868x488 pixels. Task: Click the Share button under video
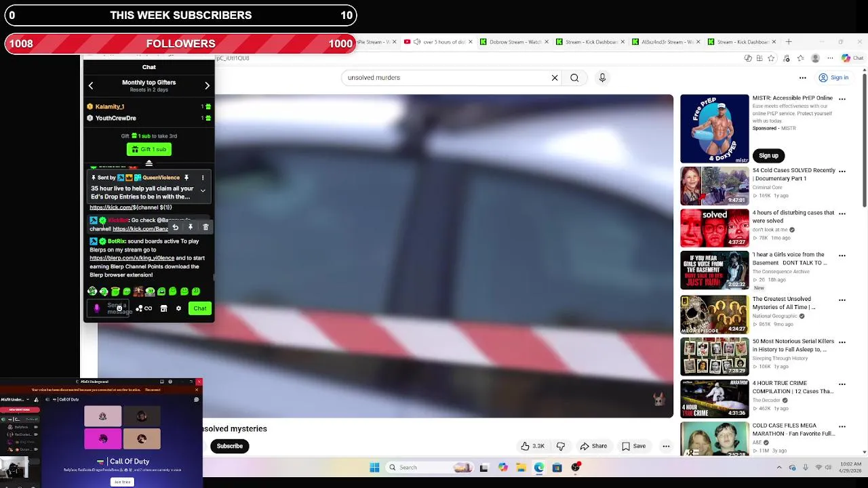[x=593, y=446]
